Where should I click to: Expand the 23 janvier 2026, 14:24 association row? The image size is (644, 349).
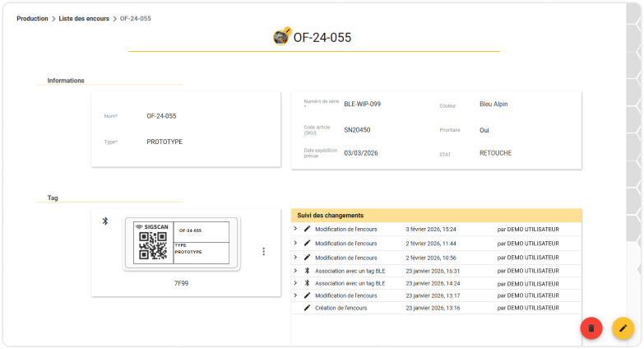click(295, 283)
